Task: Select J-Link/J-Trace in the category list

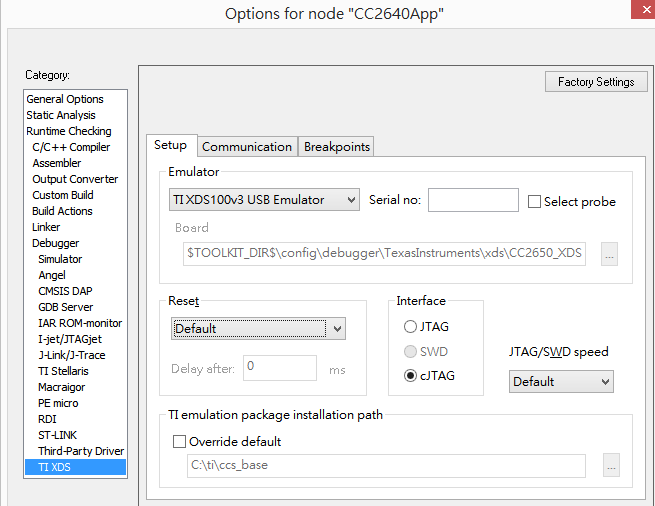Action: click(x=71, y=355)
